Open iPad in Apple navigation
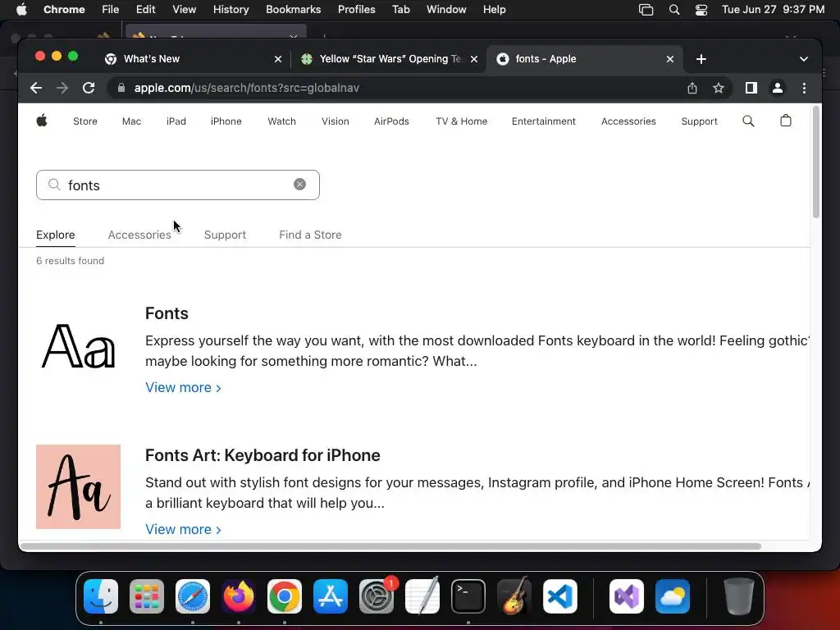The height and width of the screenshot is (630, 840). pyautogui.click(x=176, y=121)
